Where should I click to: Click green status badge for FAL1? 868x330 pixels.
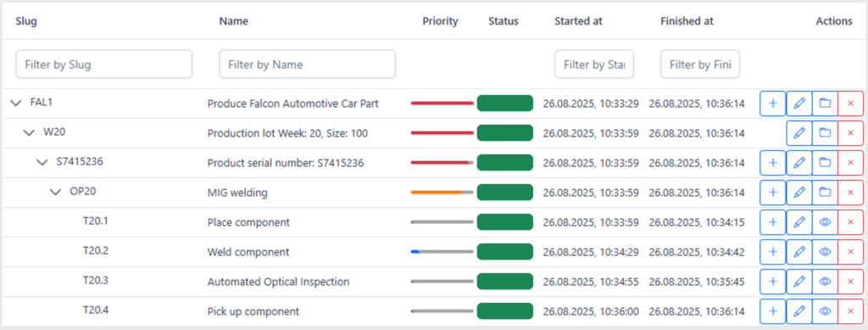(x=504, y=103)
